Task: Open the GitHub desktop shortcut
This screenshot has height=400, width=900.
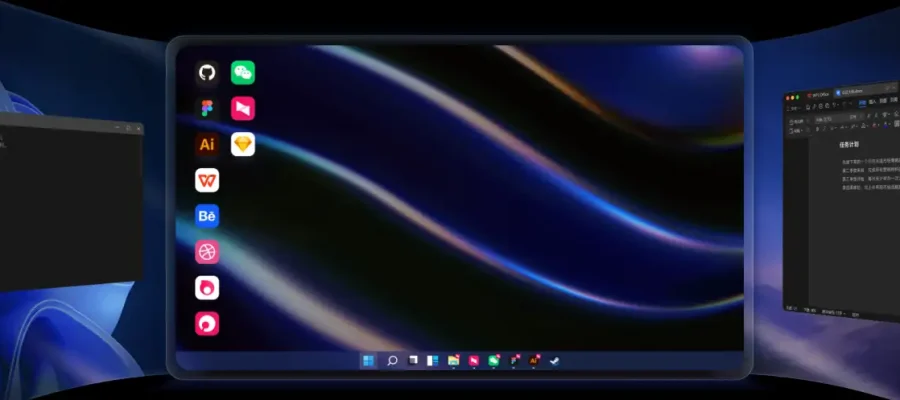Action: coord(207,73)
